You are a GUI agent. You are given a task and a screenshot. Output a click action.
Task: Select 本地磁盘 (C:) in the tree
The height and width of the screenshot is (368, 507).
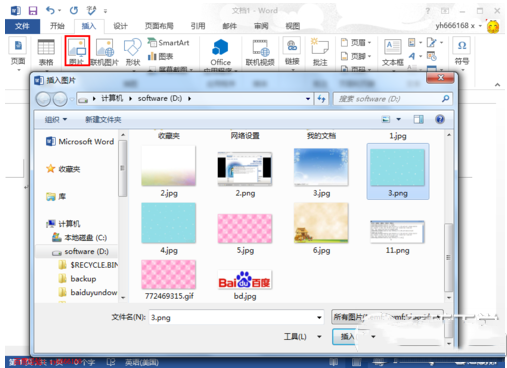[79, 237]
